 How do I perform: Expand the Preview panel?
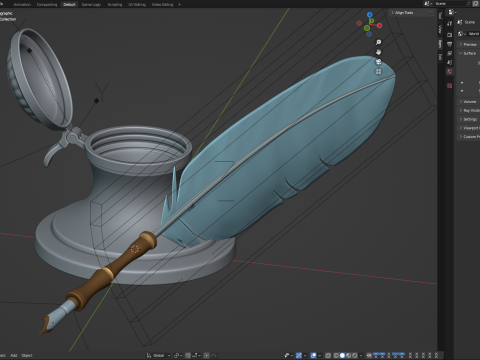pyautogui.click(x=468, y=44)
